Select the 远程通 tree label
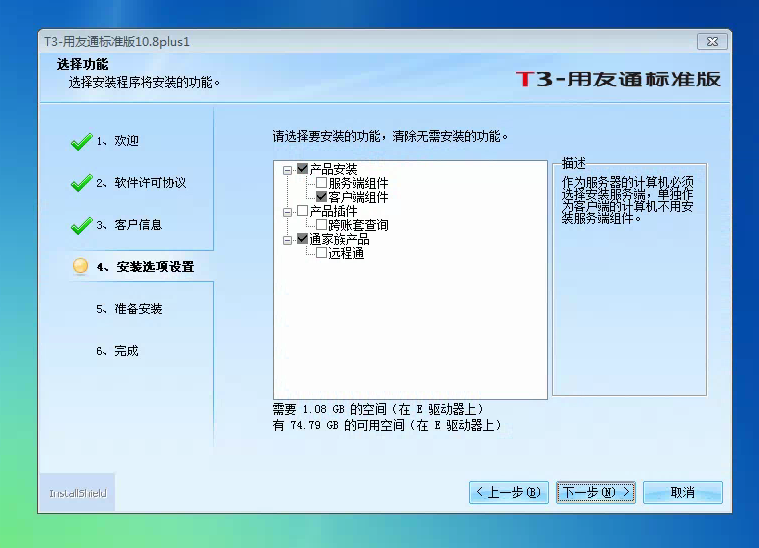 click(x=346, y=253)
